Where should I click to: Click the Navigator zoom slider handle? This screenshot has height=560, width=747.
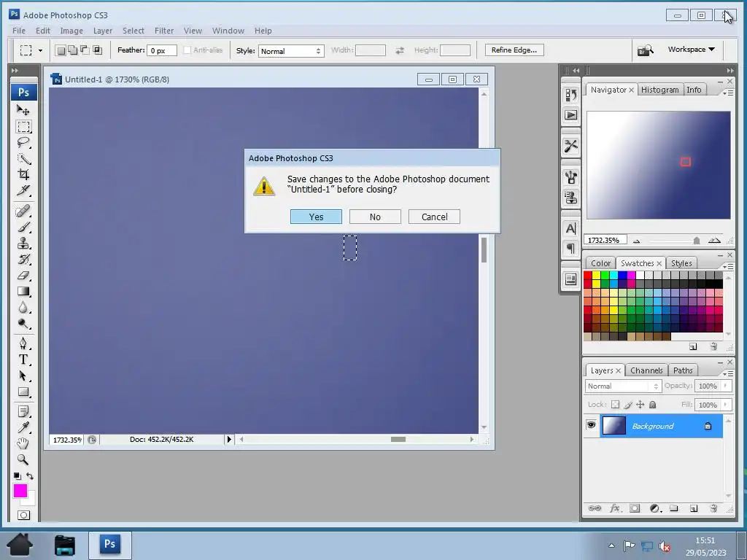[x=697, y=241]
